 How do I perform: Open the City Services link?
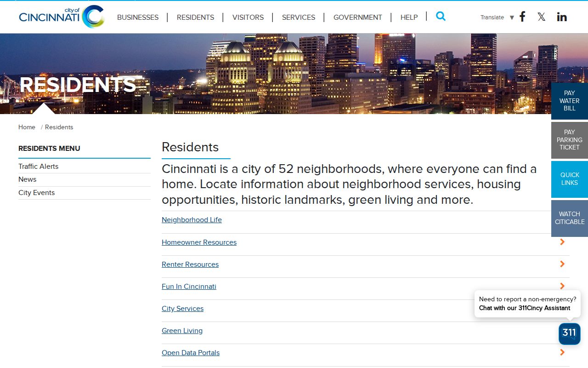[x=182, y=309]
